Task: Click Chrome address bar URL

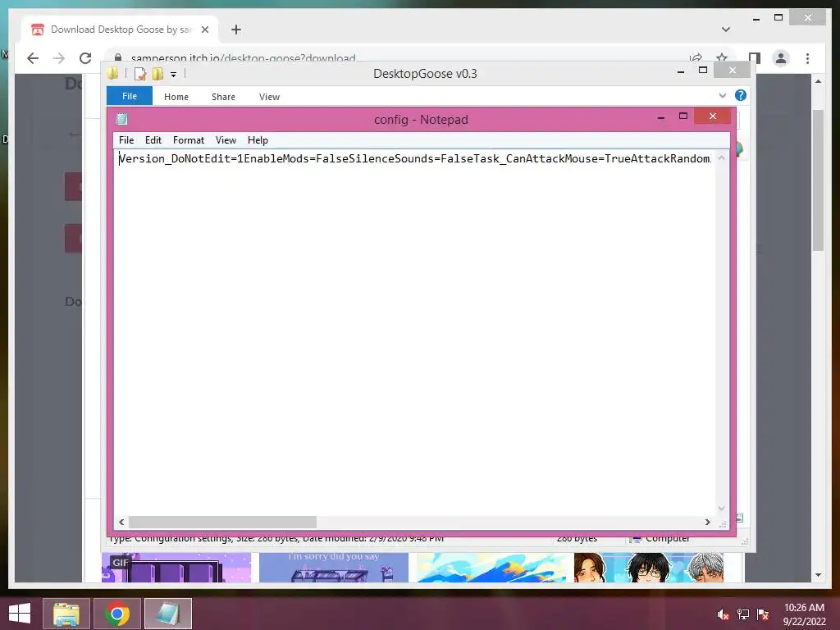Action: (x=243, y=58)
